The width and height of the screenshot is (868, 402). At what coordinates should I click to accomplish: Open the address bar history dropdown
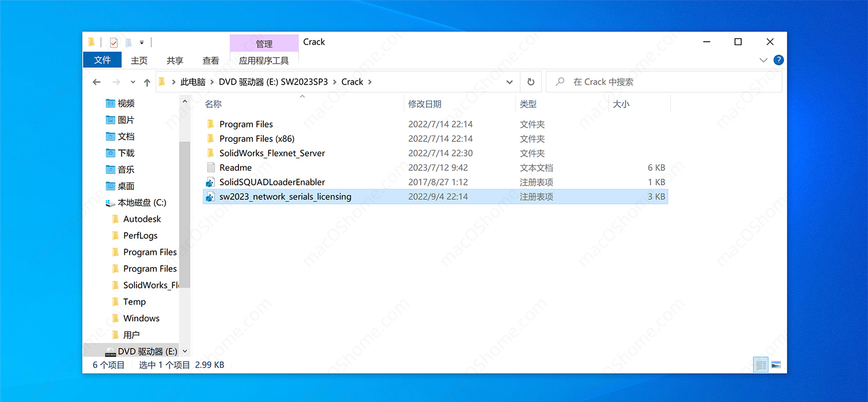(x=509, y=82)
